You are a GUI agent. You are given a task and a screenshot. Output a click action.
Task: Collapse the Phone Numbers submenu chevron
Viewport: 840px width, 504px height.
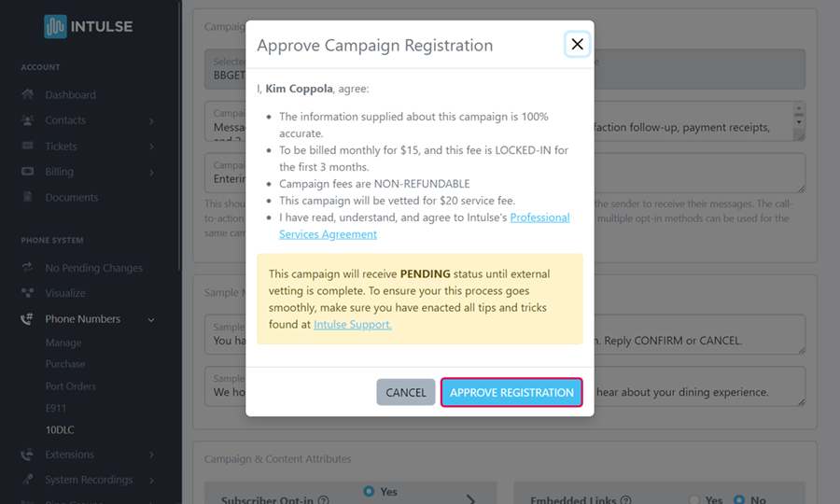point(151,320)
